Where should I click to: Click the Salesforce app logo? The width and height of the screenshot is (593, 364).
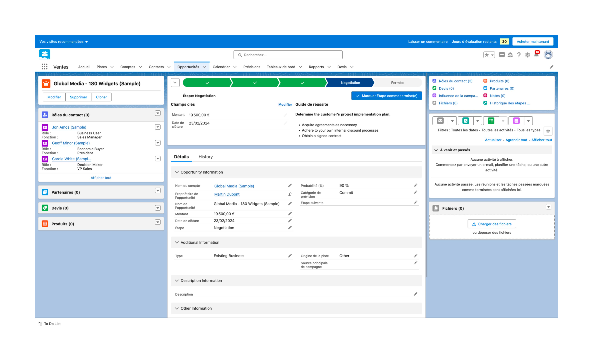click(x=45, y=54)
